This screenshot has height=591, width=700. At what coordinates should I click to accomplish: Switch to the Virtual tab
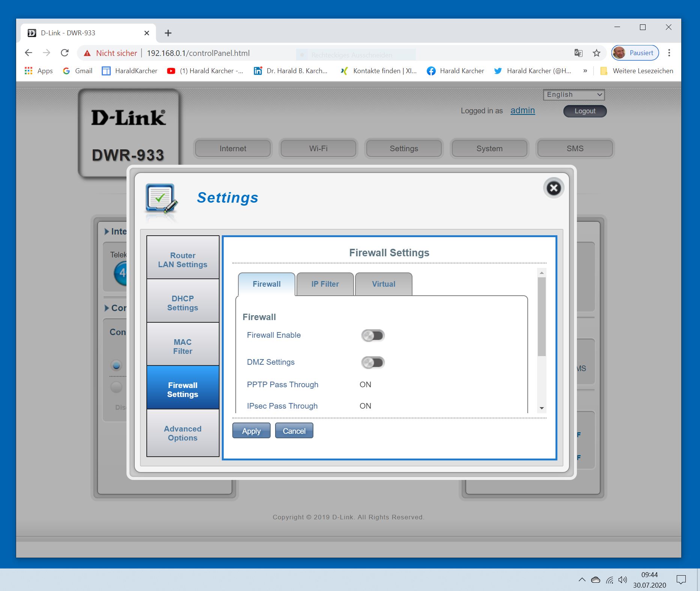pyautogui.click(x=384, y=284)
